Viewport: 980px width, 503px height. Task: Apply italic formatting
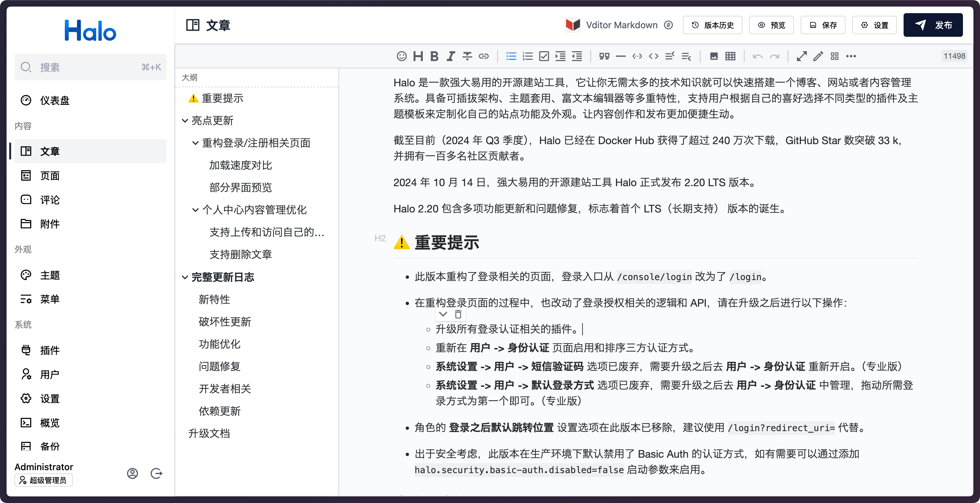click(451, 56)
